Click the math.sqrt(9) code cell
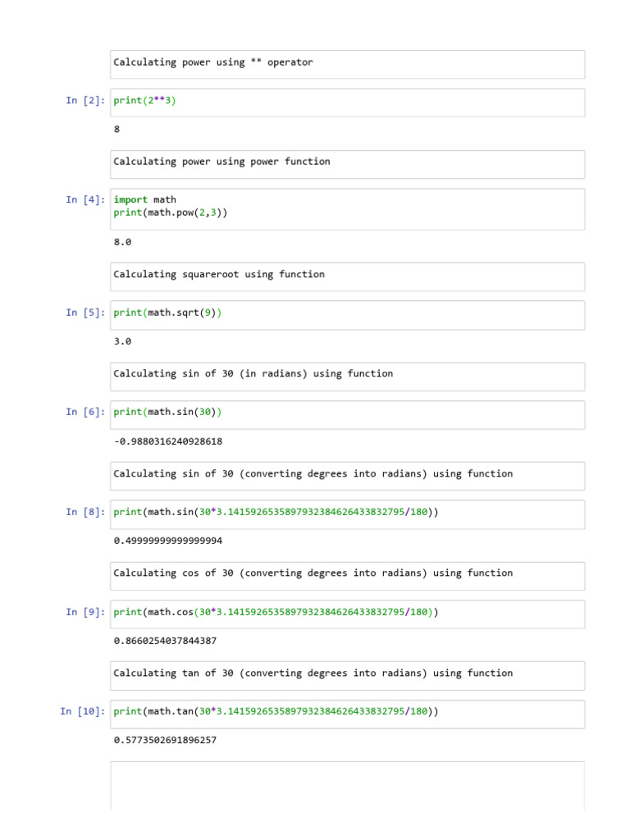Image resolution: width=630 pixels, height=840 pixels. 347,315
